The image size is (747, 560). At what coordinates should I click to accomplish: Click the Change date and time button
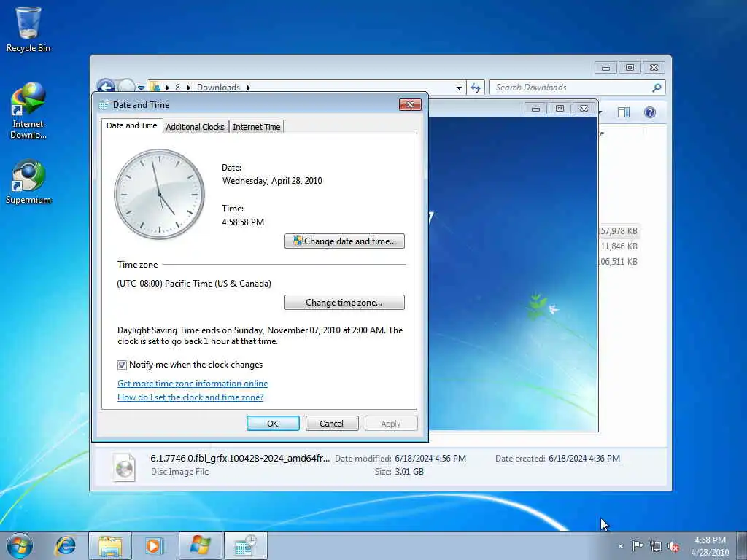tap(344, 241)
